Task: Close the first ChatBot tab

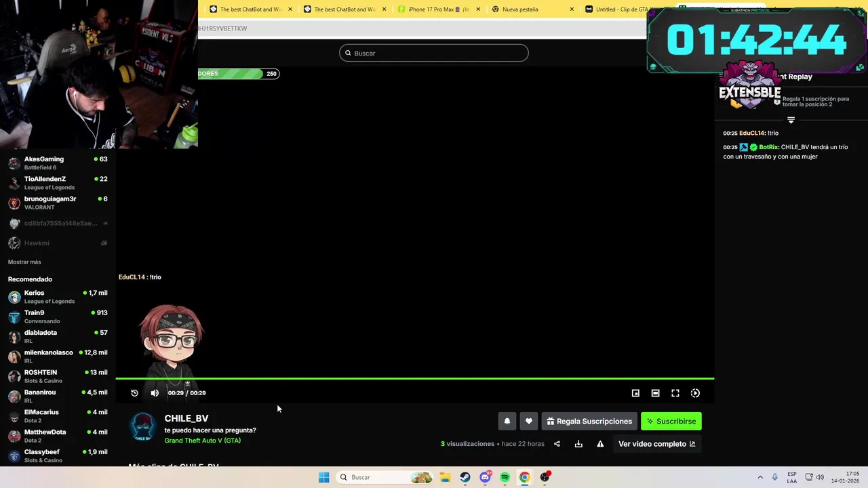Action: [x=290, y=9]
